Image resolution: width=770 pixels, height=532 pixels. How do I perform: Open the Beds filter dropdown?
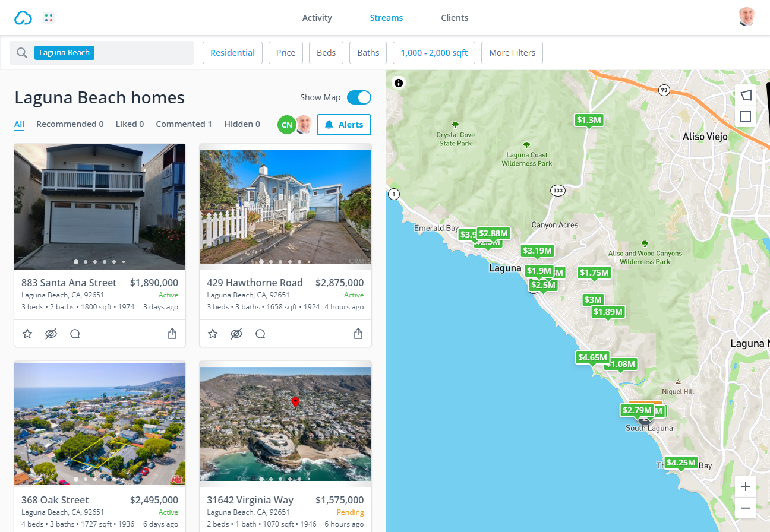pyautogui.click(x=326, y=53)
